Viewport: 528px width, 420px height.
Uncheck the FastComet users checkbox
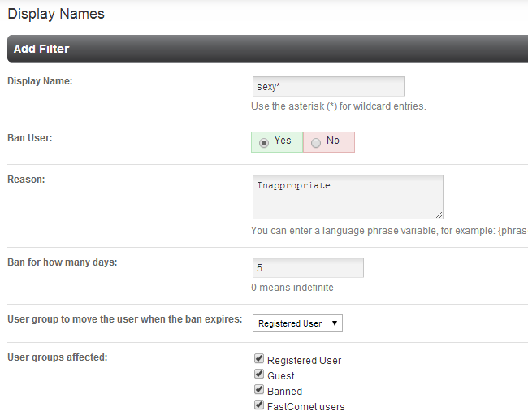tap(259, 405)
